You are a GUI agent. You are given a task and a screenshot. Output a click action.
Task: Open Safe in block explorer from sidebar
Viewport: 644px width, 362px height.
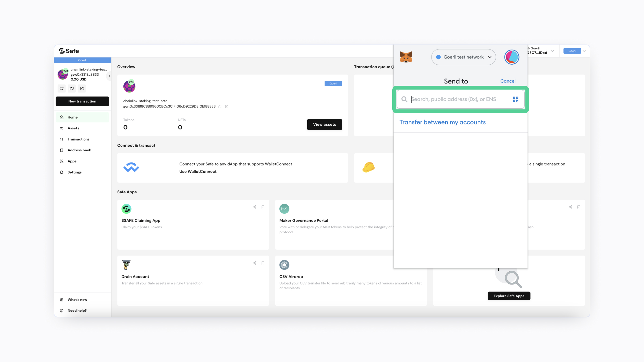[82, 88]
